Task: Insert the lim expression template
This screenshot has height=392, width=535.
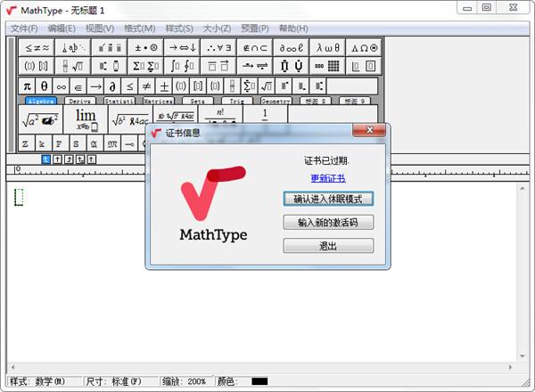Action: point(86,119)
